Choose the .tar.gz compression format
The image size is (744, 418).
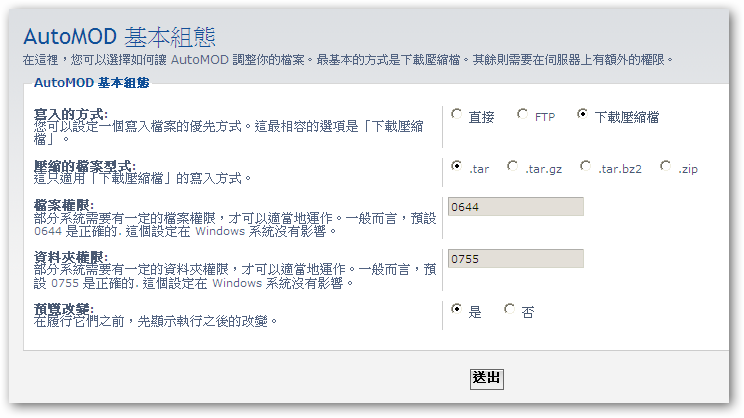pyautogui.click(x=512, y=166)
